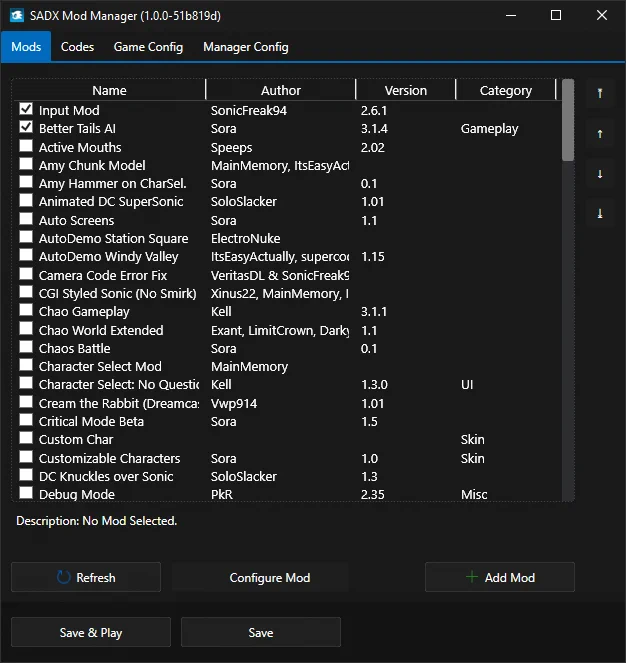Click the Add Mod button
This screenshot has width=626, height=663.
[x=500, y=577]
